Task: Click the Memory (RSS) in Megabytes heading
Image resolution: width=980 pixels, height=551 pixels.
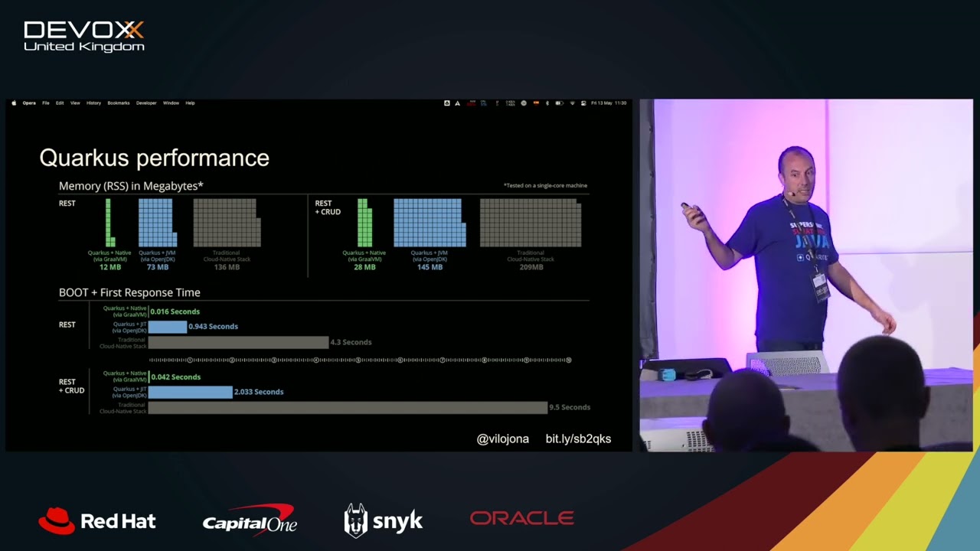Action: [x=131, y=186]
